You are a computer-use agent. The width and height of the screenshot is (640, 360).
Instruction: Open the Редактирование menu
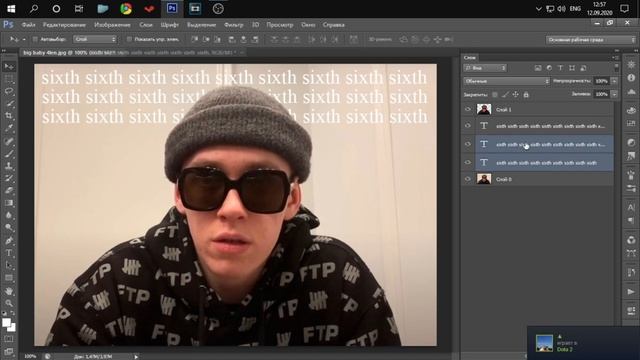point(64,25)
